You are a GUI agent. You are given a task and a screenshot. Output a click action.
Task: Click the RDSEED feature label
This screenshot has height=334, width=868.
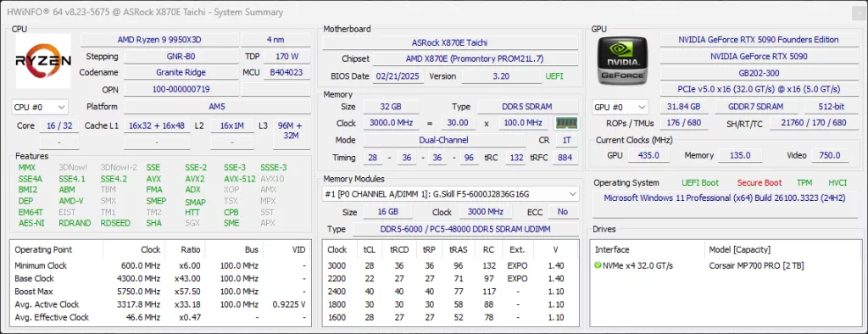click(115, 223)
